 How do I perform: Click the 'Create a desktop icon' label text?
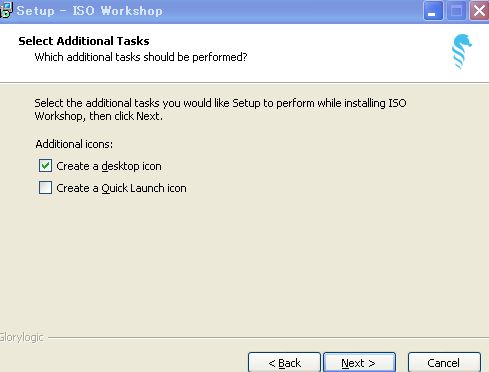point(109,166)
